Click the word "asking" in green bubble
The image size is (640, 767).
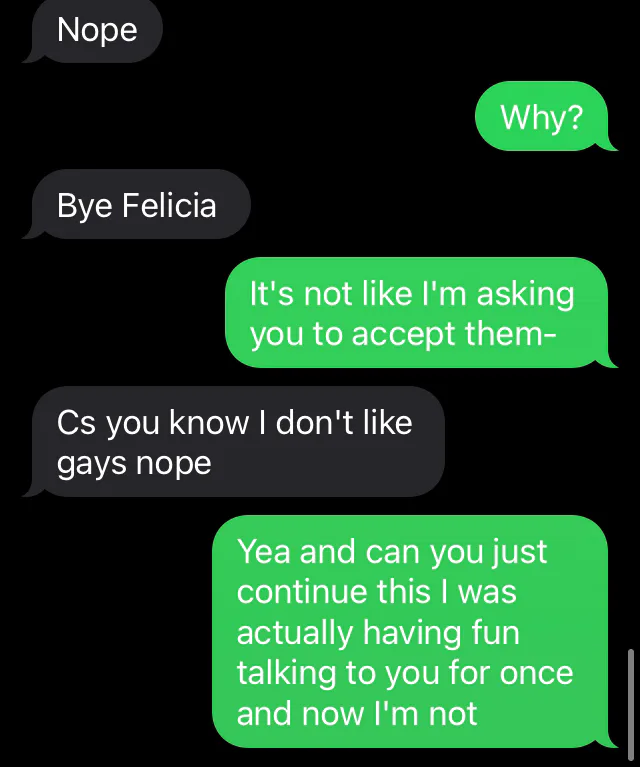pyautogui.click(x=526, y=295)
